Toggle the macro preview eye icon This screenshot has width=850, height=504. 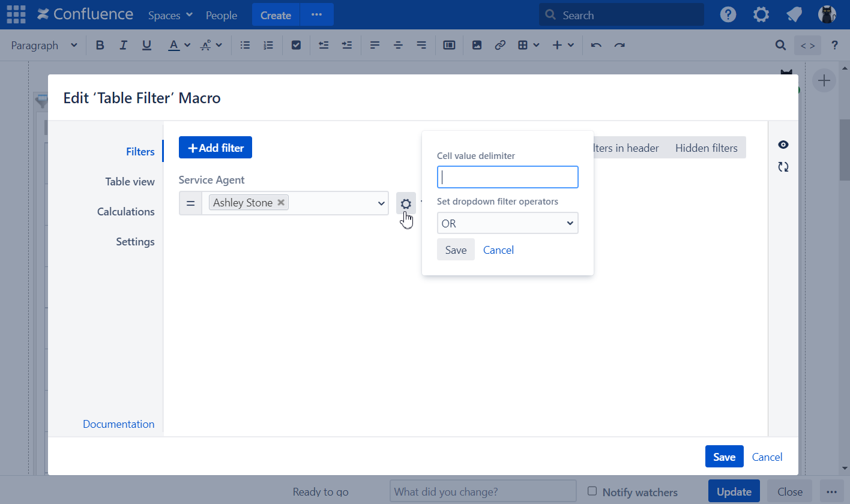coord(783,145)
